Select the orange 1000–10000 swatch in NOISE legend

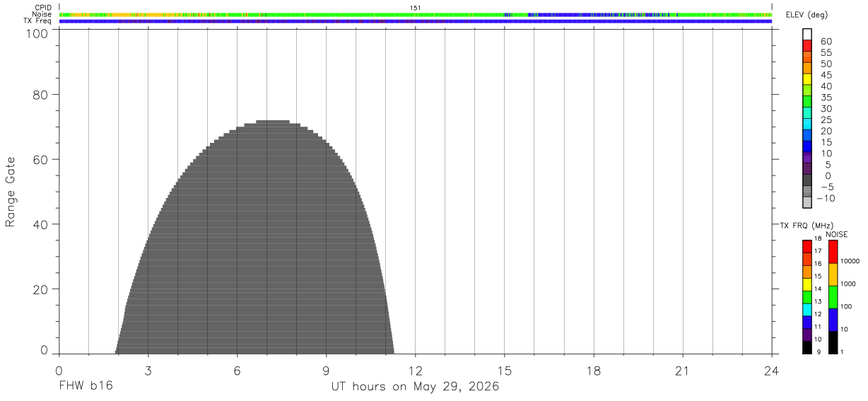click(833, 274)
